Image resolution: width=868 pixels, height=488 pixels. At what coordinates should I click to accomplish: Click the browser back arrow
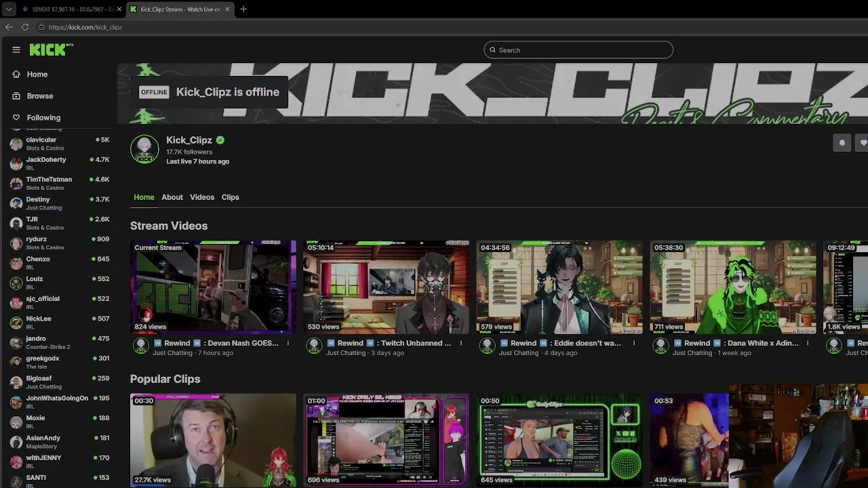(x=9, y=27)
